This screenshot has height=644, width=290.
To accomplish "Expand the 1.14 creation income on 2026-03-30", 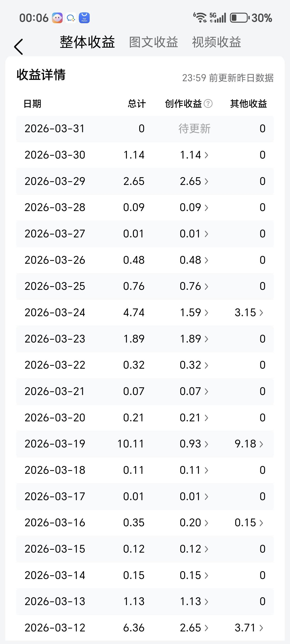I will point(194,155).
